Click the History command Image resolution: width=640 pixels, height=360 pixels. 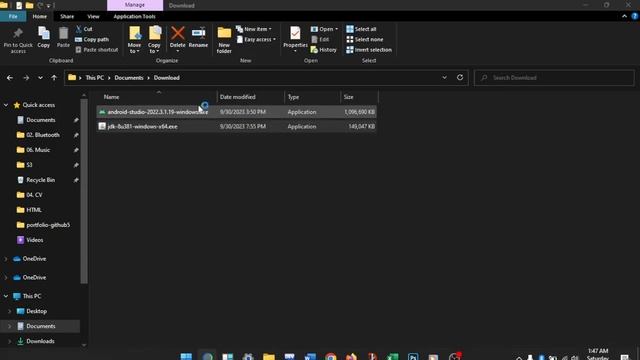[324, 49]
